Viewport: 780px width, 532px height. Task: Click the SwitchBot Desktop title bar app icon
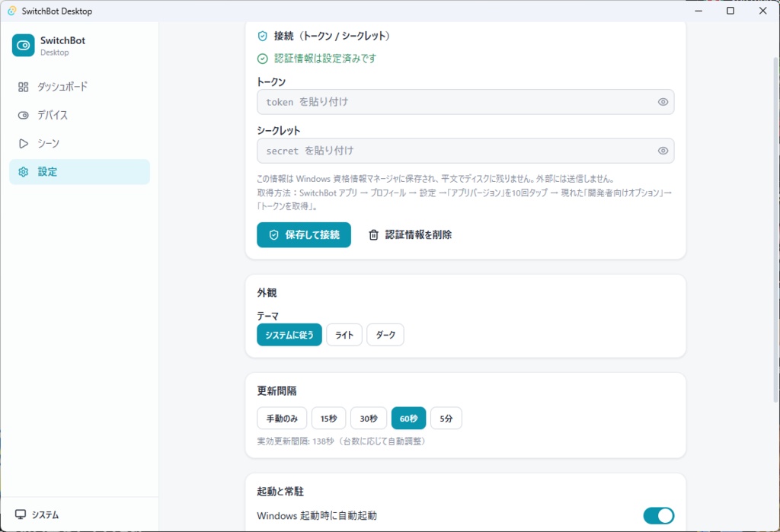[x=12, y=11]
